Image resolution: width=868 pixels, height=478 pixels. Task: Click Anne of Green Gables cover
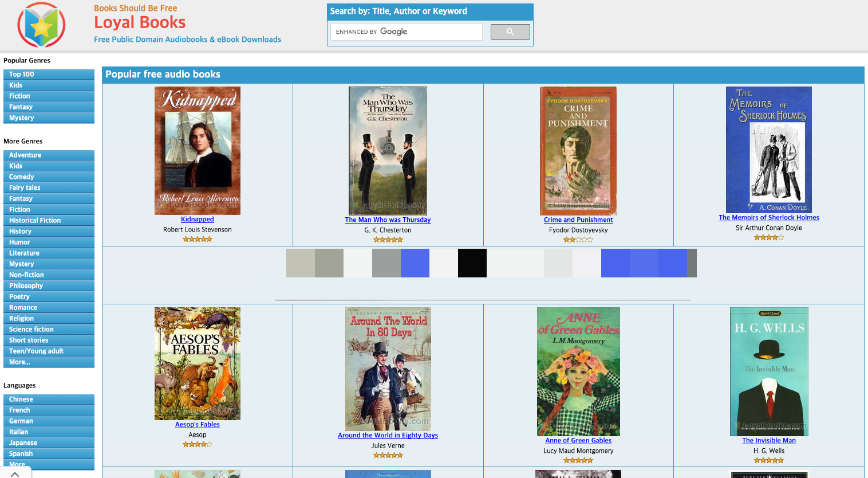pyautogui.click(x=578, y=372)
